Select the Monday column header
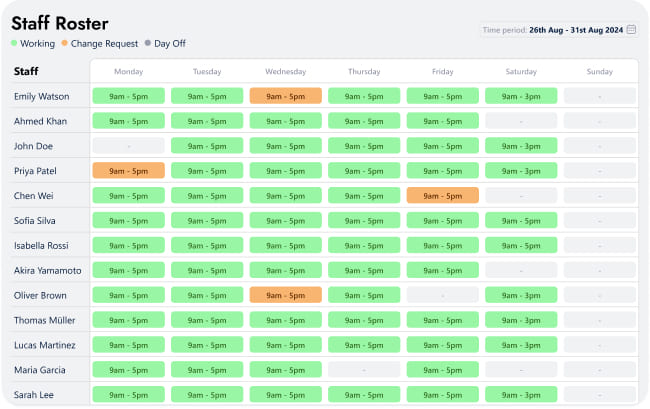 pyautogui.click(x=129, y=72)
